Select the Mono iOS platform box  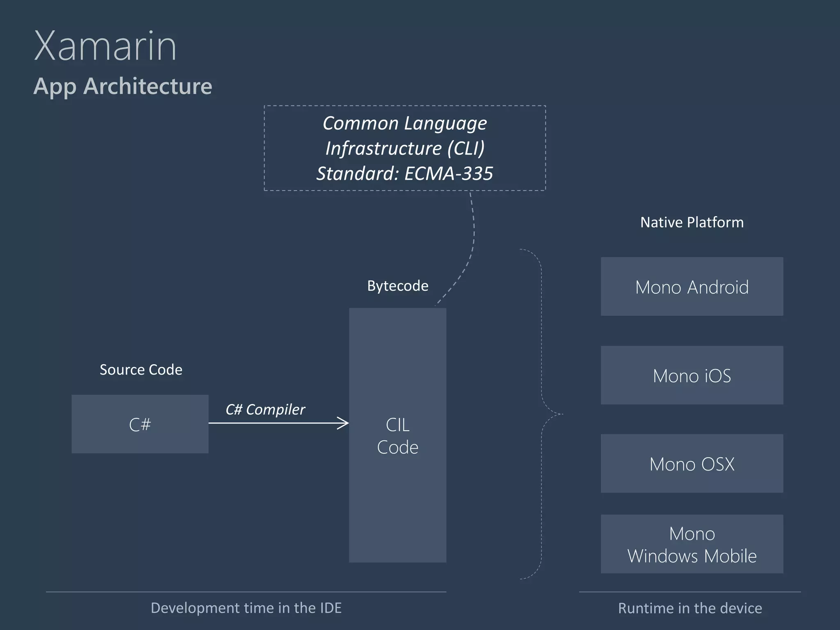click(692, 375)
